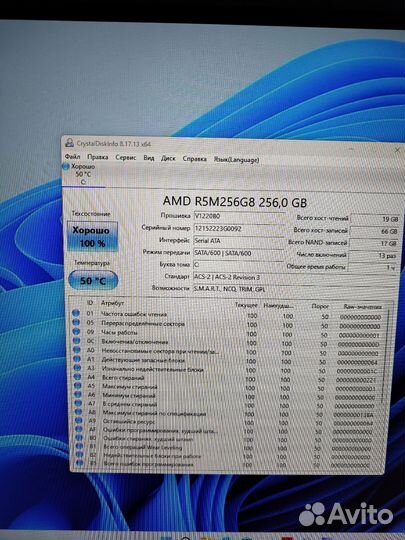Open the Диск menu
The image size is (405, 540).
pyautogui.click(x=168, y=158)
